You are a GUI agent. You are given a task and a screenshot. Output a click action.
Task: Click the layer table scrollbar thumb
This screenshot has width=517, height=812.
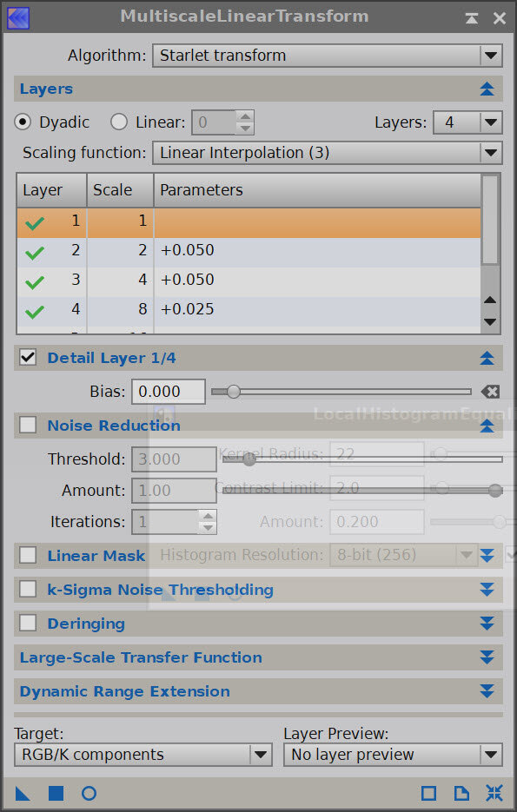490,220
